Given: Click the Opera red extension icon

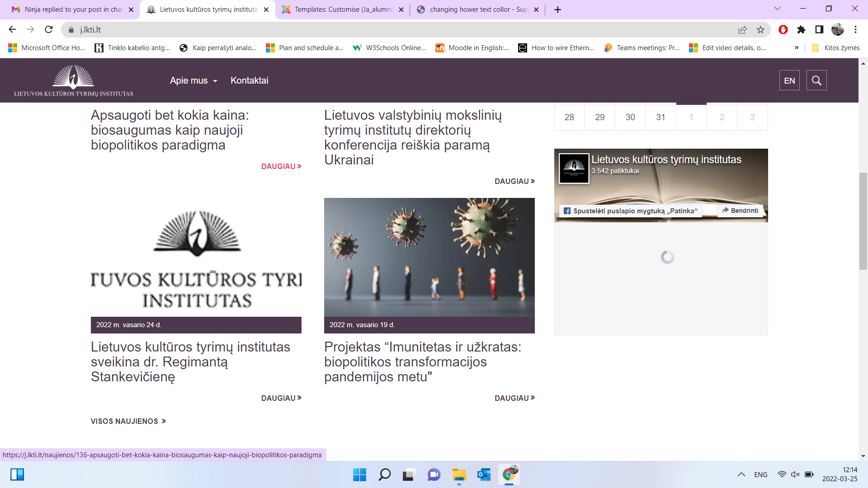Looking at the screenshot, I should (783, 30).
